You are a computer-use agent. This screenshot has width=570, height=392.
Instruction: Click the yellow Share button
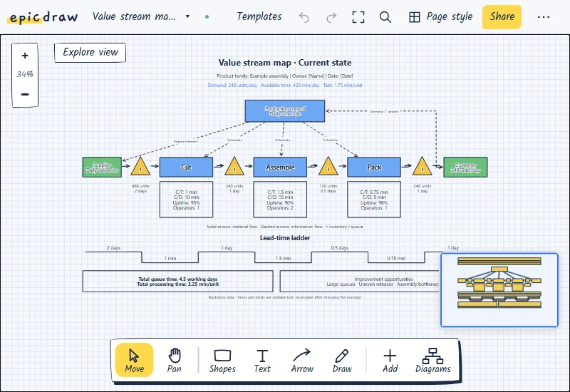point(502,16)
